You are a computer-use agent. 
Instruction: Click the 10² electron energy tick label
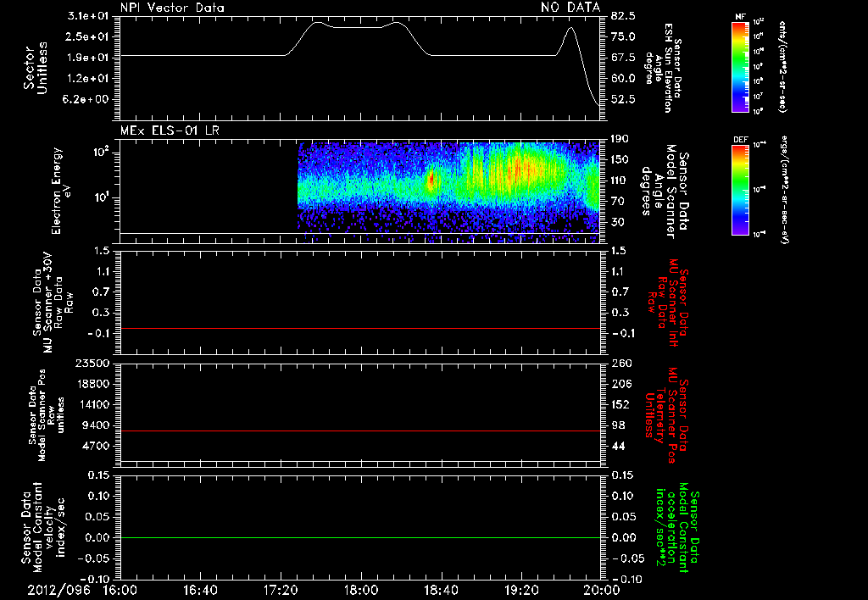click(101, 152)
